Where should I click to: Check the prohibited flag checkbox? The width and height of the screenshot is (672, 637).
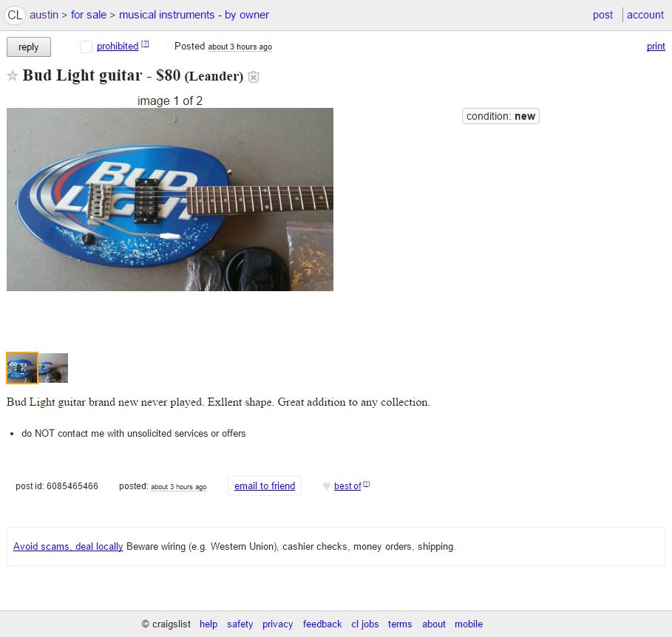coord(86,47)
